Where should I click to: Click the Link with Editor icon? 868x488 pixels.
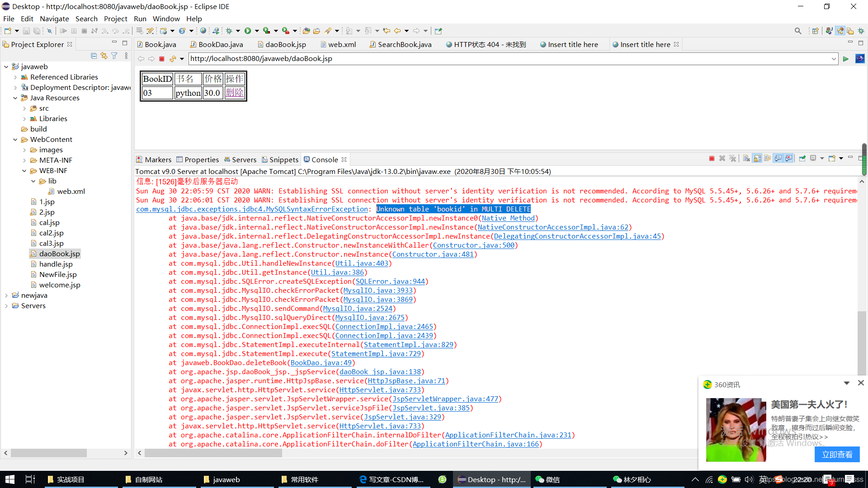click(104, 56)
